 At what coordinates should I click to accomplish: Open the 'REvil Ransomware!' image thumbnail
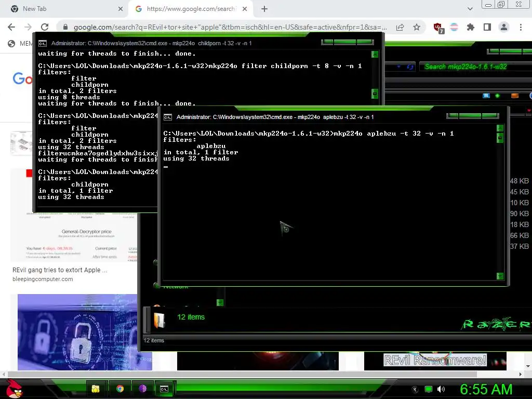pos(435,361)
